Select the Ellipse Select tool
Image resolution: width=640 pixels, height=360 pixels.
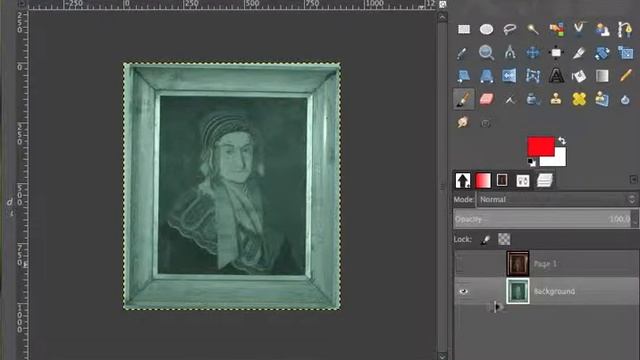click(487, 29)
